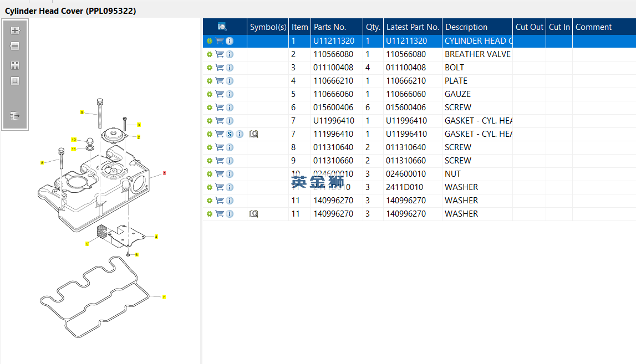This screenshot has height=364, width=636.
Task: Add BOLT 011100408 to cart
Action: pos(220,68)
